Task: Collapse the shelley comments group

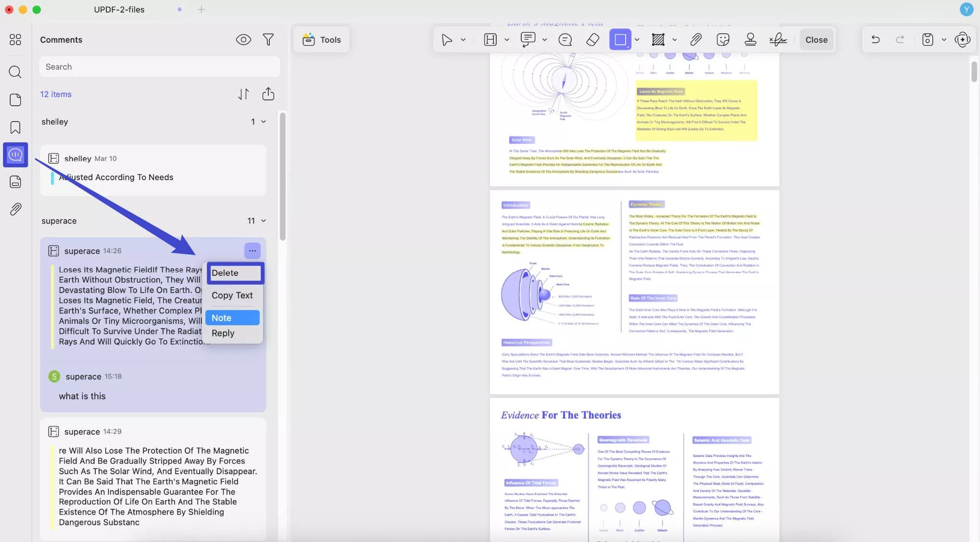Action: pos(264,122)
